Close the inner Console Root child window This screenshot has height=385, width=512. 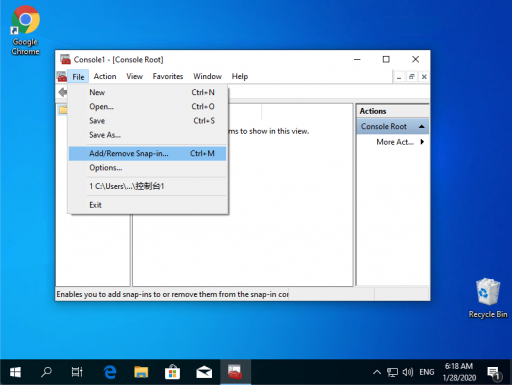[x=424, y=77]
